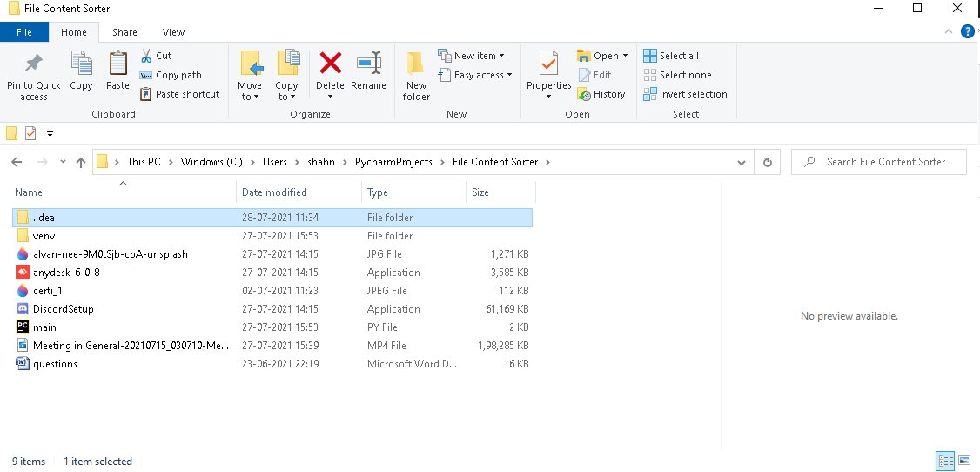Click Invert selection
Screen dimensions: 980x472
click(x=686, y=94)
